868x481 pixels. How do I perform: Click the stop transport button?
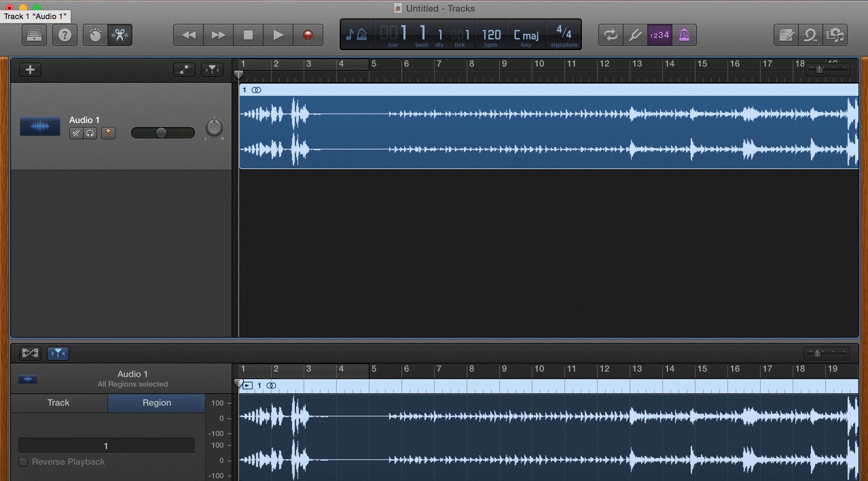click(x=249, y=35)
